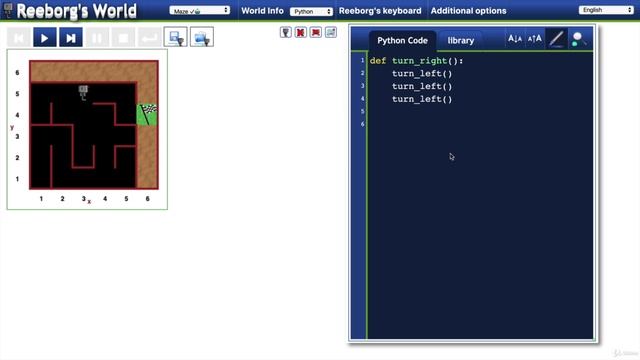640x360 pixels.
Task: Click the red flag toolbar icon
Action: click(316, 32)
